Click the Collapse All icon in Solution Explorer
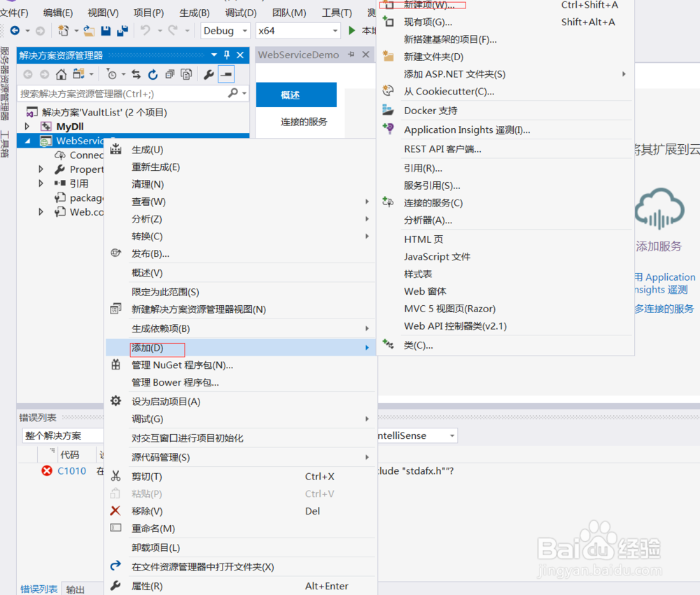The width and height of the screenshot is (700, 595). coord(169,73)
